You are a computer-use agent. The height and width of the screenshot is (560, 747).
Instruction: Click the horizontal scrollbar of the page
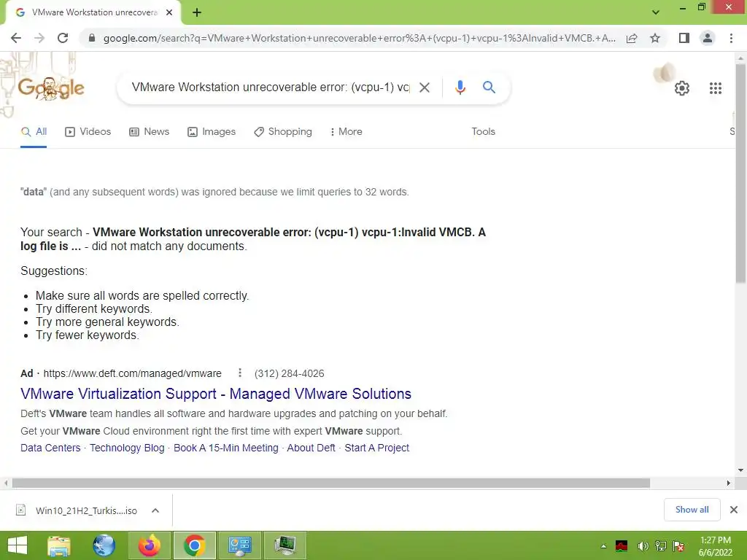click(331, 483)
